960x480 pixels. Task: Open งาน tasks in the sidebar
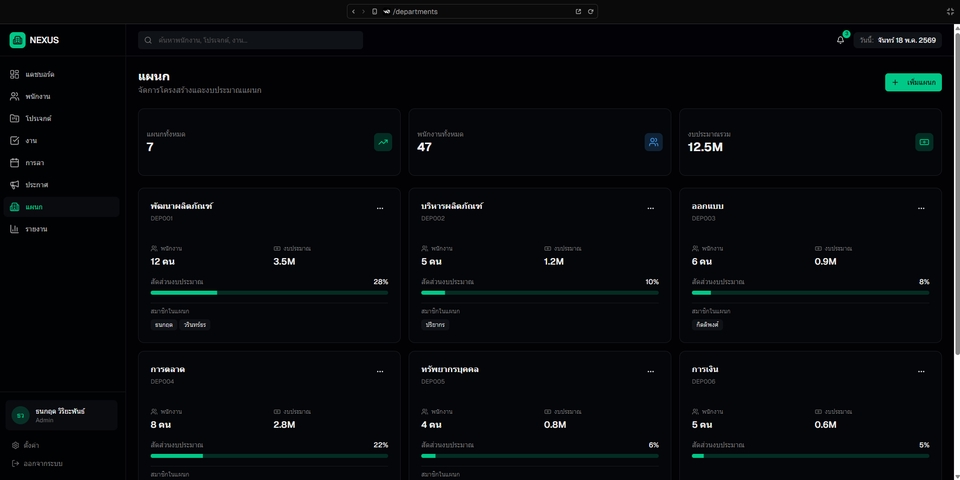click(x=61, y=141)
